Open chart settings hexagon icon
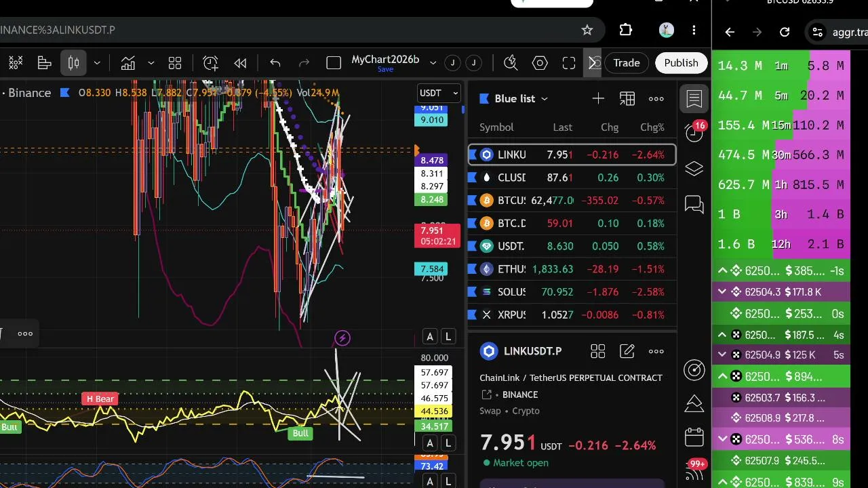 point(540,63)
